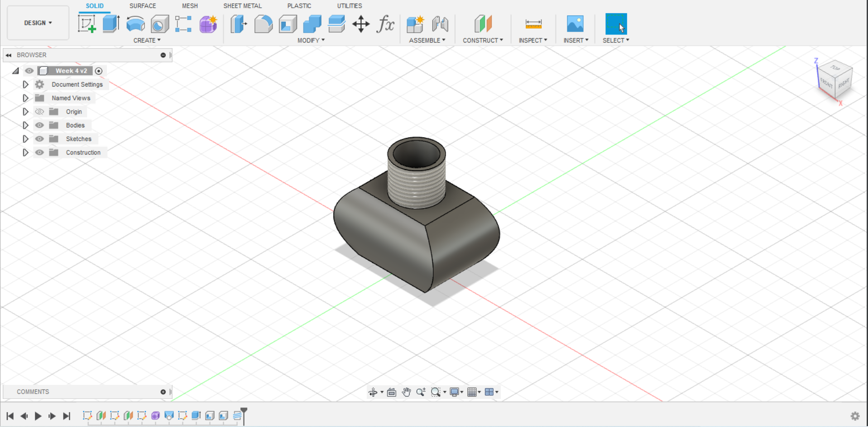Image resolution: width=868 pixels, height=427 pixels.
Task: Click the New Component icon
Action: pyautogui.click(x=415, y=24)
